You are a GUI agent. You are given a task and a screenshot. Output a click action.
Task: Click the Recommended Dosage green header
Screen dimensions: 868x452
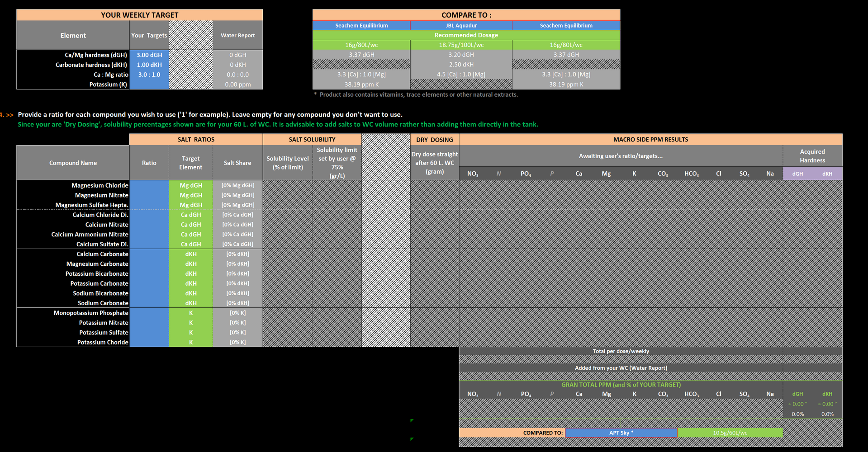click(x=466, y=35)
